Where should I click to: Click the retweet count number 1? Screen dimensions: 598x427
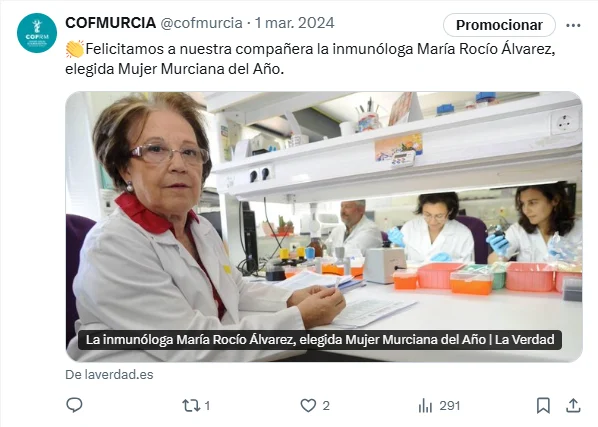coord(207,406)
